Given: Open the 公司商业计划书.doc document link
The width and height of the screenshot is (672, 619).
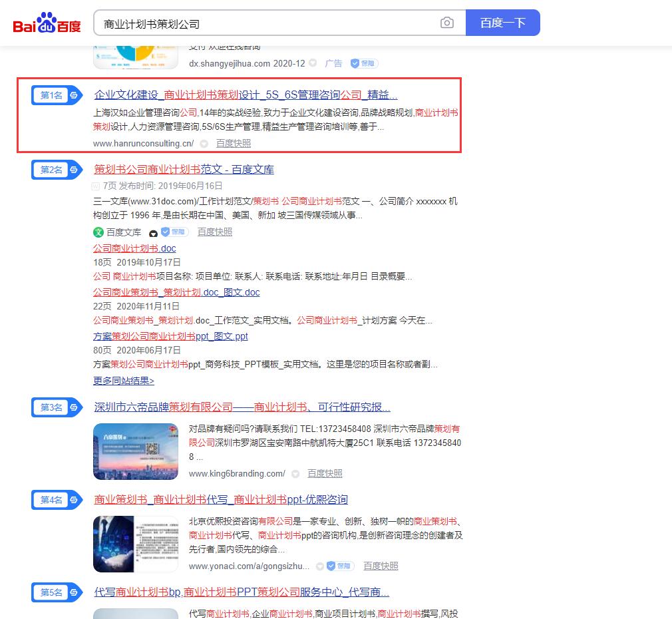Looking at the screenshot, I should (134, 248).
